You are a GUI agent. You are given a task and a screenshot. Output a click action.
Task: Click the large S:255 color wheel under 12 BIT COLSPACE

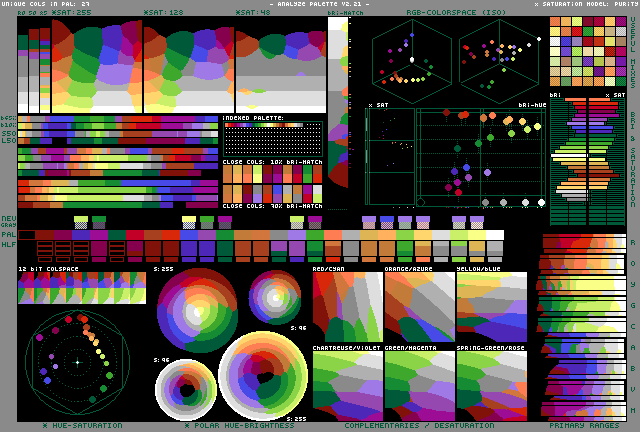coord(197,310)
